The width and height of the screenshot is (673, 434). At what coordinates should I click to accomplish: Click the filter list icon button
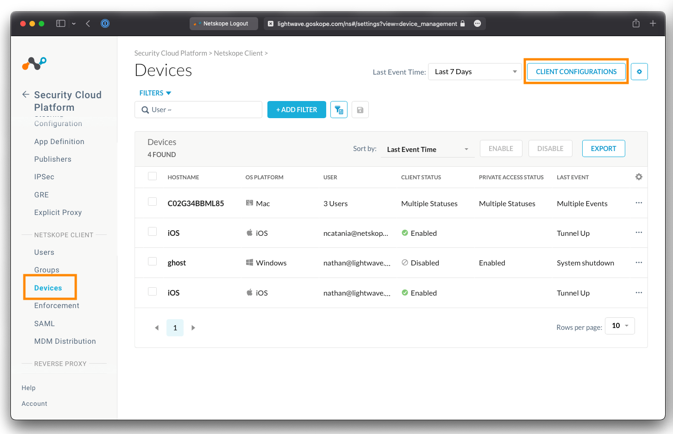[339, 110]
